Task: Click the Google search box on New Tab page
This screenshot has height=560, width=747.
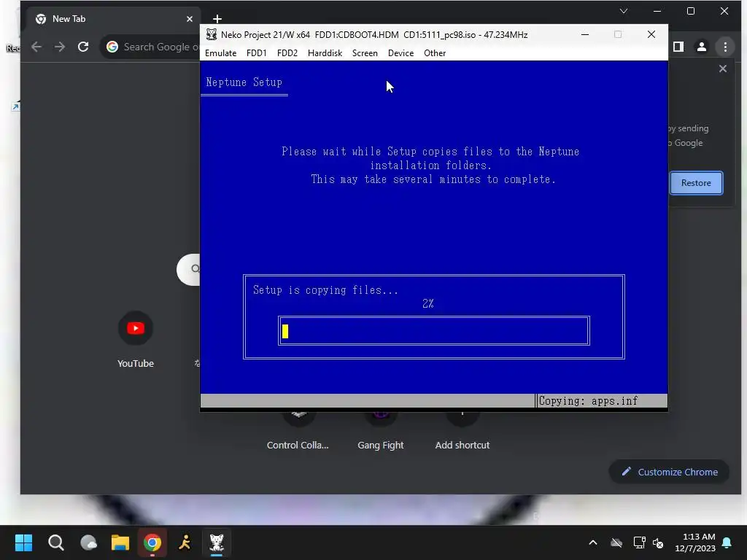Action: click(x=189, y=270)
